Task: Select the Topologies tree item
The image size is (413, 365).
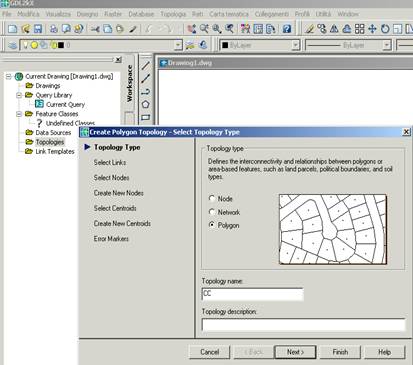Action: click(x=50, y=142)
